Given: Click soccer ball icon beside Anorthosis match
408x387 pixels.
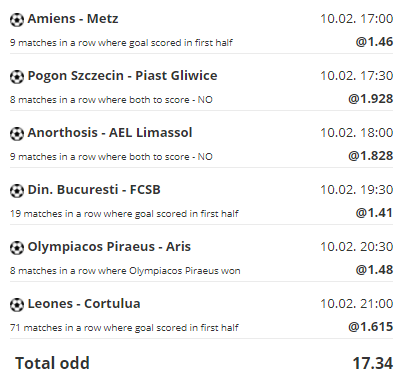Looking at the screenshot, I should point(17,134).
